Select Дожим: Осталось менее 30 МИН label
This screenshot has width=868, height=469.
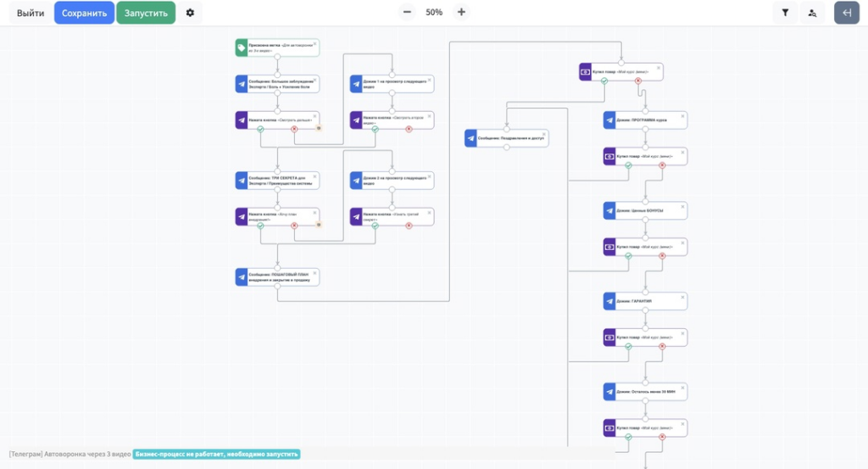[x=646, y=392]
